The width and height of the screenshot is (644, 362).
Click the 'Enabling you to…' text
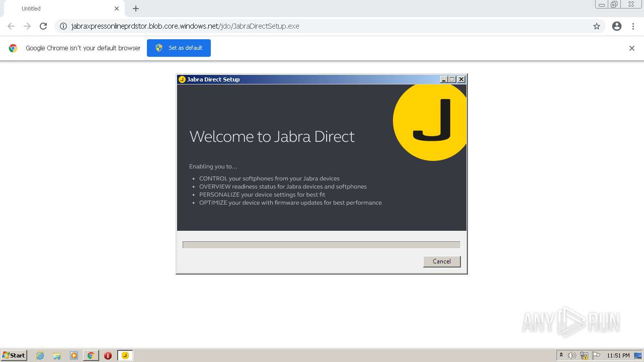pos(213,166)
